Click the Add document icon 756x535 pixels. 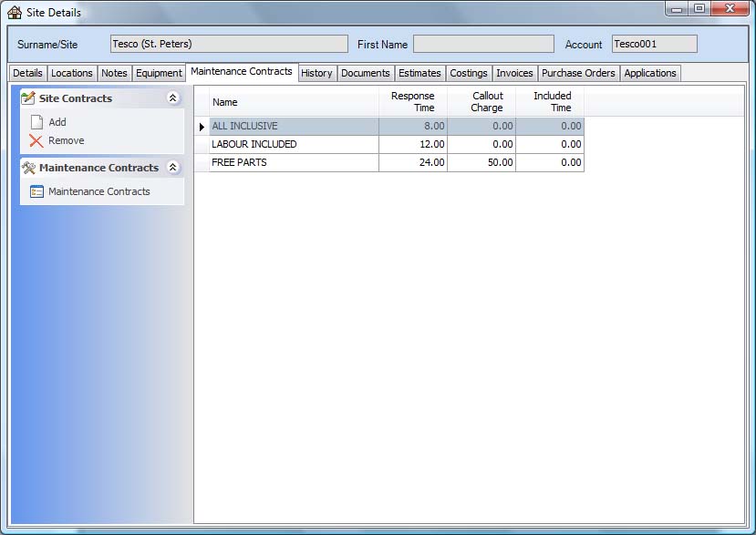36,122
